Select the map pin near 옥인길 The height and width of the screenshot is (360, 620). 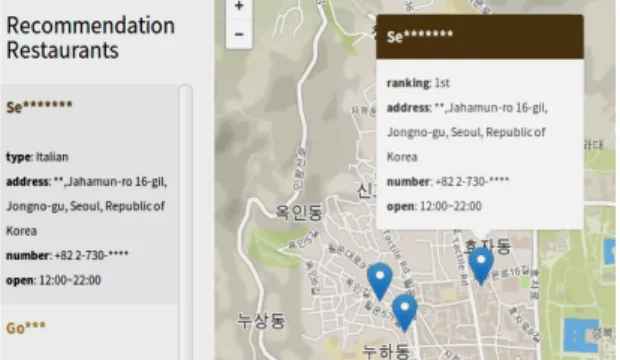tap(380, 281)
